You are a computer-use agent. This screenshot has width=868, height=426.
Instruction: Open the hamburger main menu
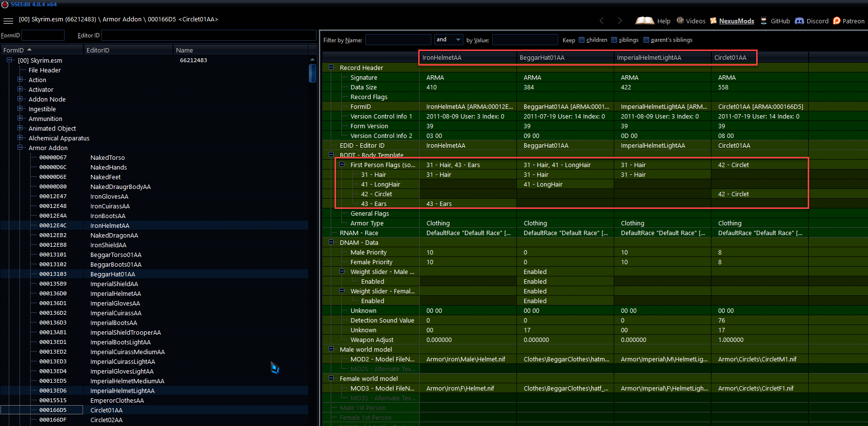[x=8, y=21]
